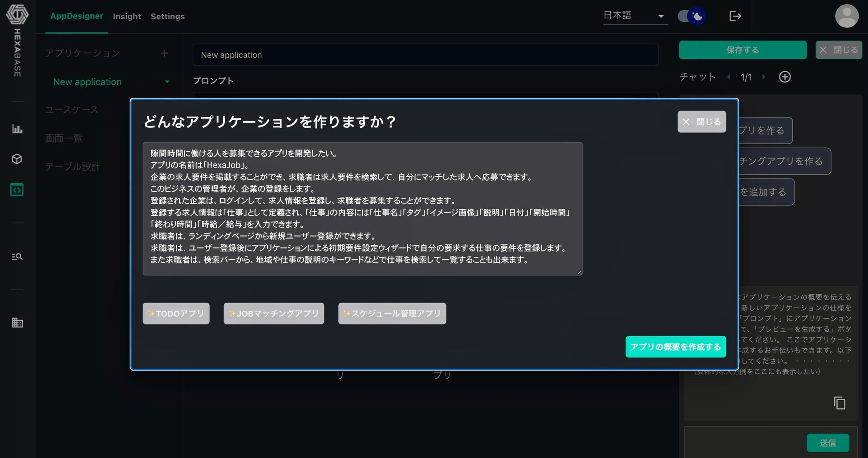Open the bar chart sidebar icon

(x=17, y=129)
